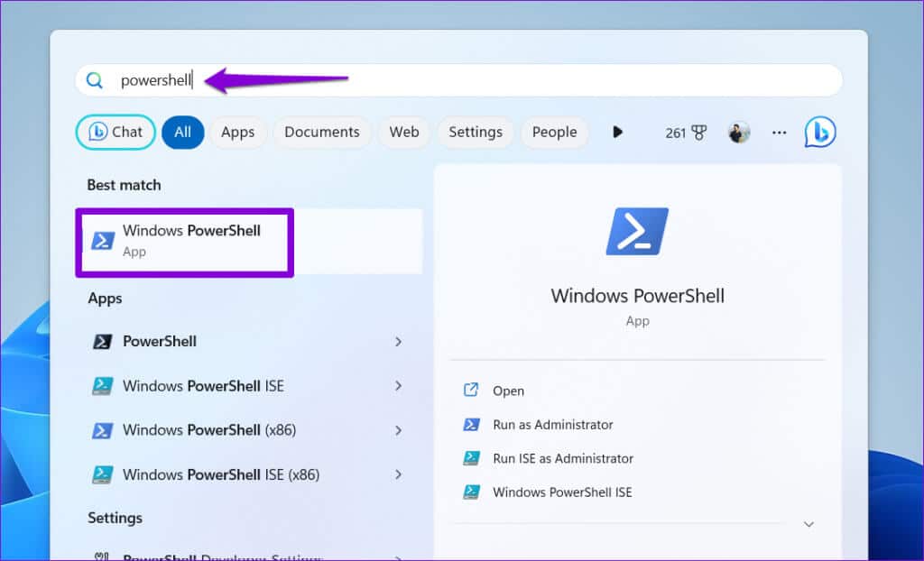Click the Apps section heading
The width and height of the screenshot is (924, 561).
pos(105,299)
